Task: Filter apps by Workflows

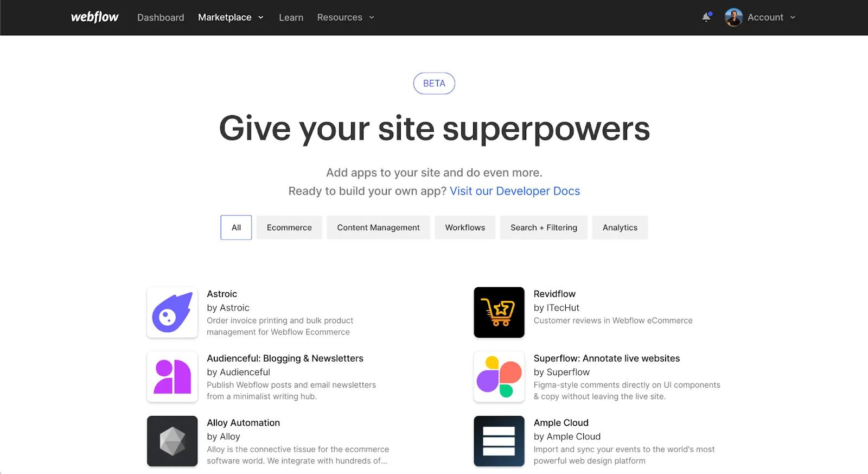Action: (x=465, y=227)
